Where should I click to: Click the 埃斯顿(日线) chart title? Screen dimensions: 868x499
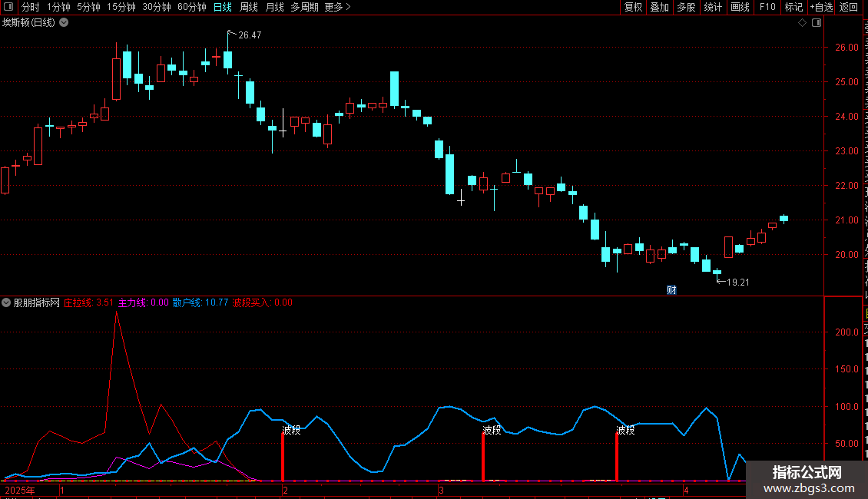pyautogui.click(x=28, y=23)
